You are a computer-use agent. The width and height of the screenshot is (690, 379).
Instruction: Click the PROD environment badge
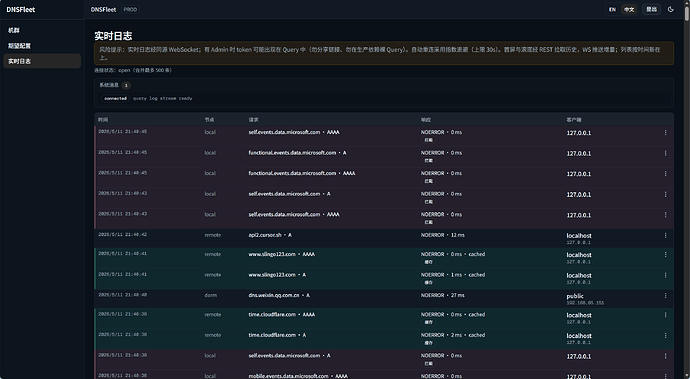tap(130, 9)
